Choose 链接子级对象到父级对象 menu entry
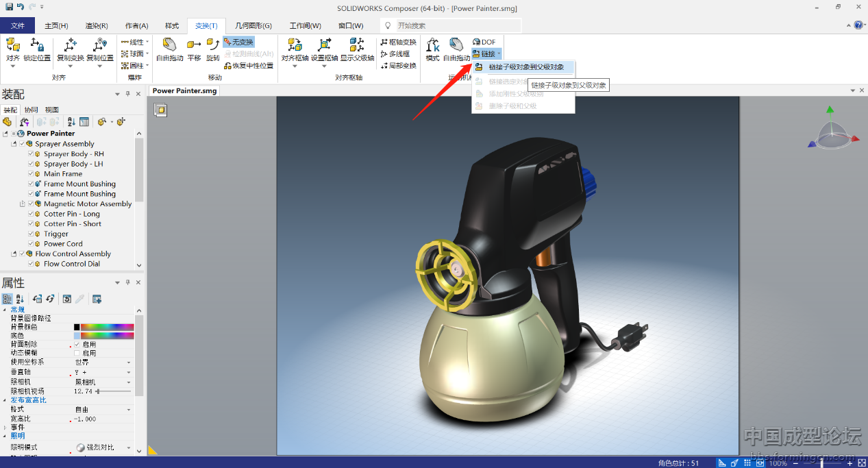This screenshot has height=468, width=868. (x=526, y=67)
